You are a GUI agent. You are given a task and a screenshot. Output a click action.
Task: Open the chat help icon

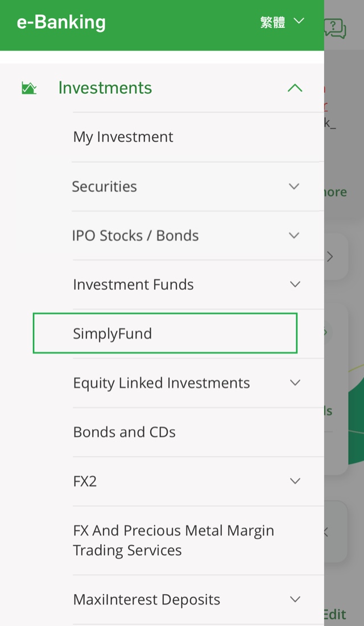(x=336, y=27)
